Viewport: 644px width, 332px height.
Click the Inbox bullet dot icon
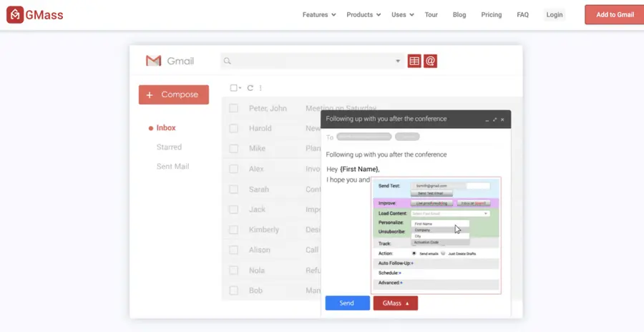click(x=151, y=128)
